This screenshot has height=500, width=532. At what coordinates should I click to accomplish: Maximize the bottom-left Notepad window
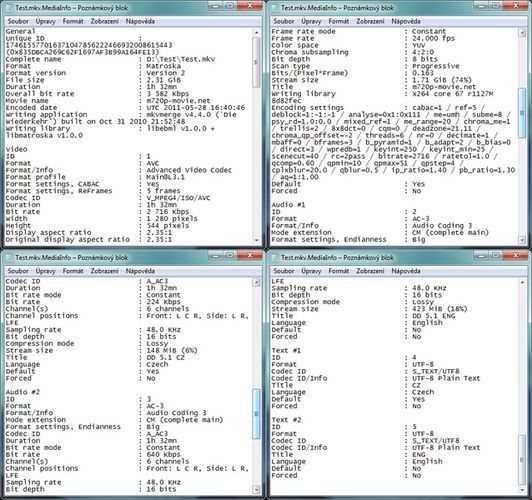click(x=230, y=255)
